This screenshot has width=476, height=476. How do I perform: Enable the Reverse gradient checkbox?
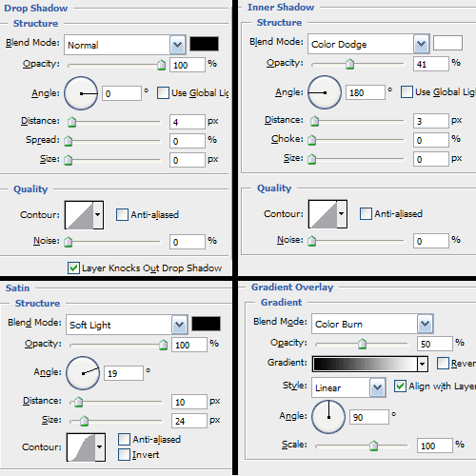point(443,363)
